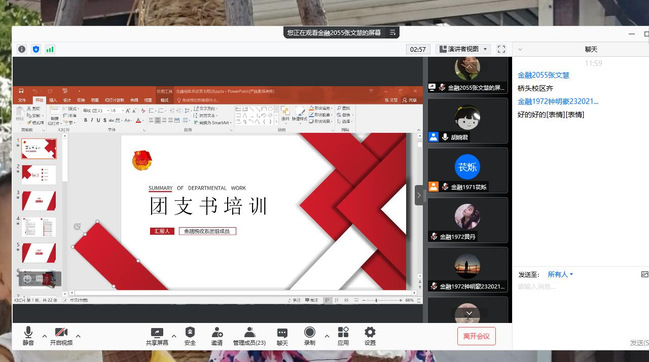
Task: Enter fullscreen with the corner-brackets icon
Action: point(501,49)
